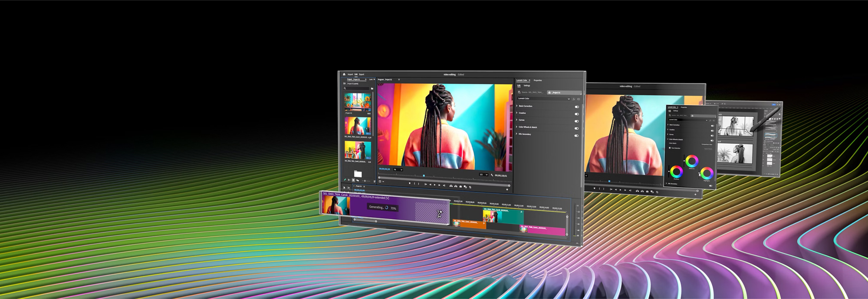Viewport: 868px width, 299px height.
Task: Select the pink S01_Sh07 clip on timeline
Action: (x=542, y=230)
